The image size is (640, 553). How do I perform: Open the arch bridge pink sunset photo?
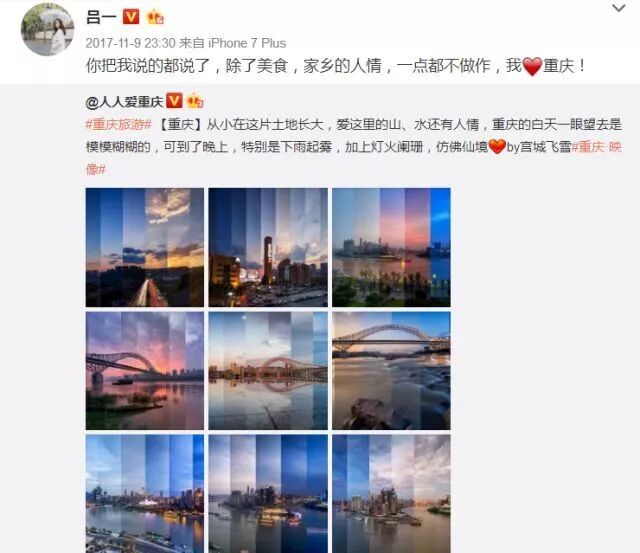[145, 371]
